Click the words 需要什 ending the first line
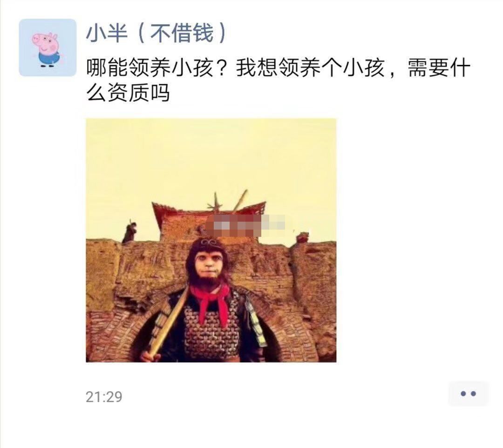 439,68
